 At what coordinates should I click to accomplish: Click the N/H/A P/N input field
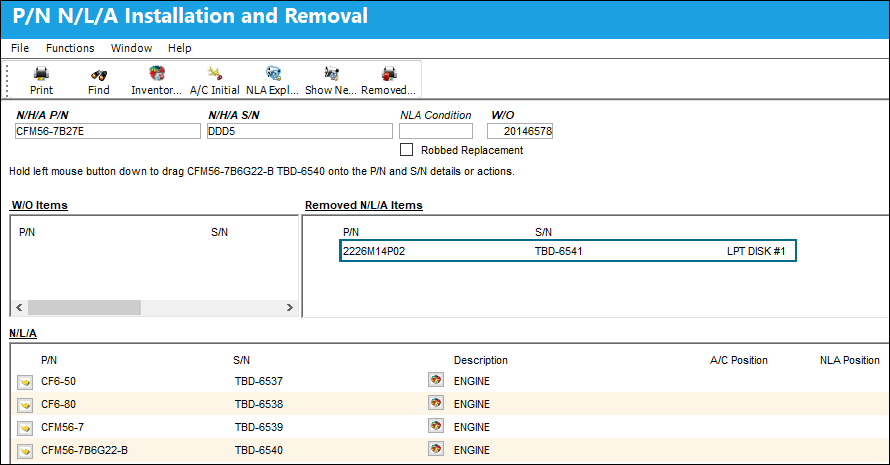pyautogui.click(x=108, y=131)
